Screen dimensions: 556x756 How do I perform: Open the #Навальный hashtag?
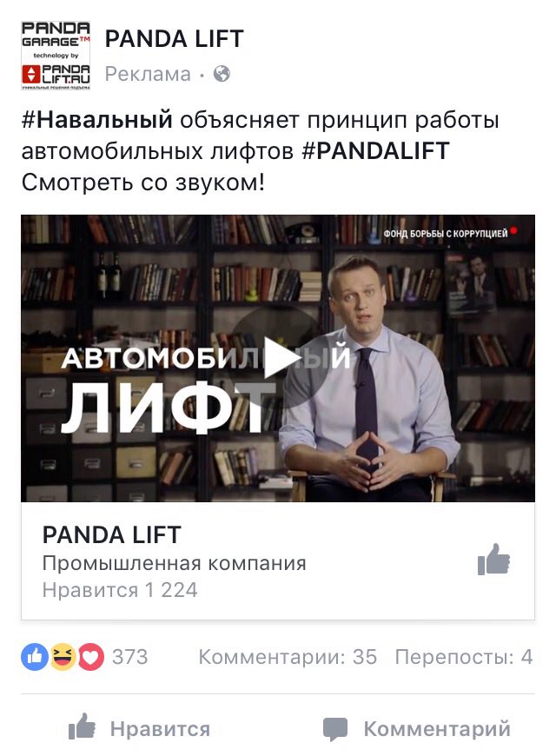tap(97, 120)
